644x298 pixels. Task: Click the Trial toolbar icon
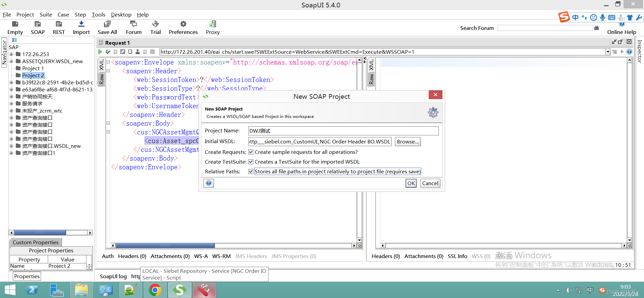pos(155,24)
